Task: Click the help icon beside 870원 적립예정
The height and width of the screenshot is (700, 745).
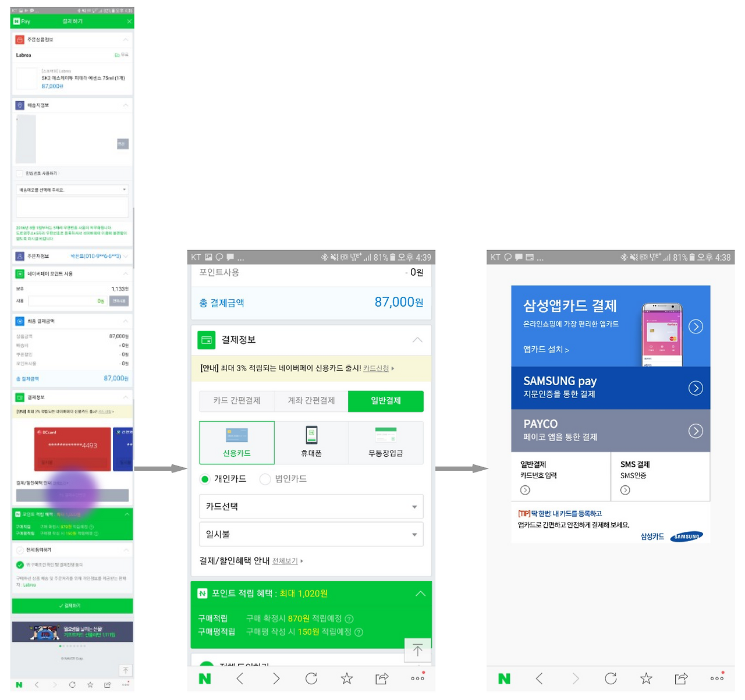Action: (349, 619)
